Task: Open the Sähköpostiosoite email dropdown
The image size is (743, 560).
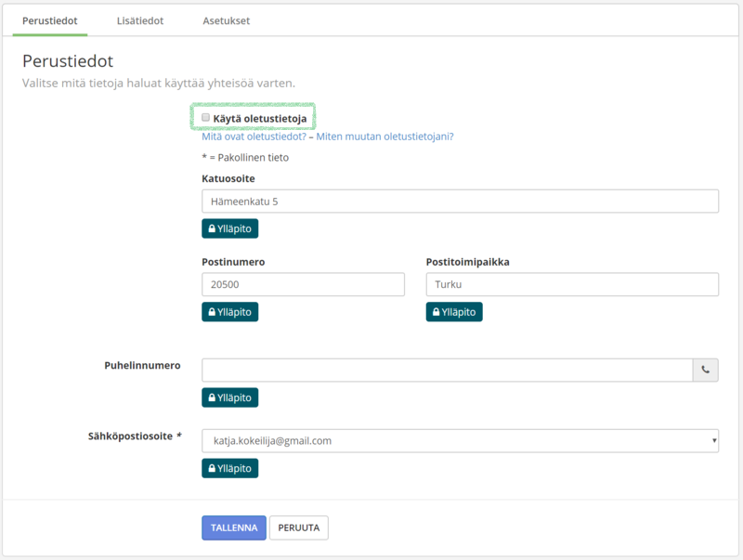Action: tap(460, 441)
